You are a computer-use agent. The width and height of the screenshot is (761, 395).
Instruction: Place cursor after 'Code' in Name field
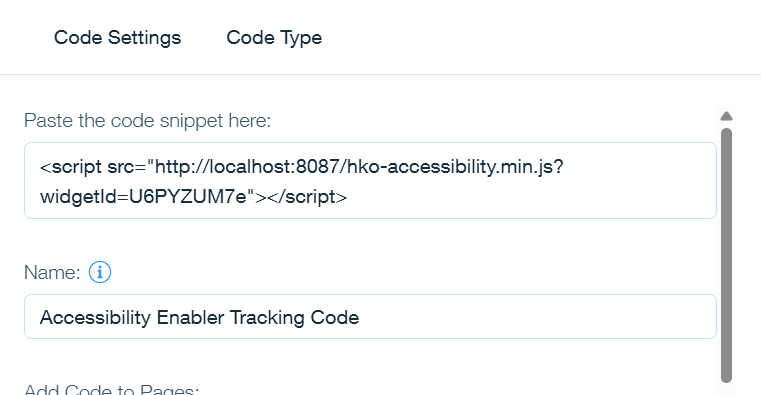[360, 317]
